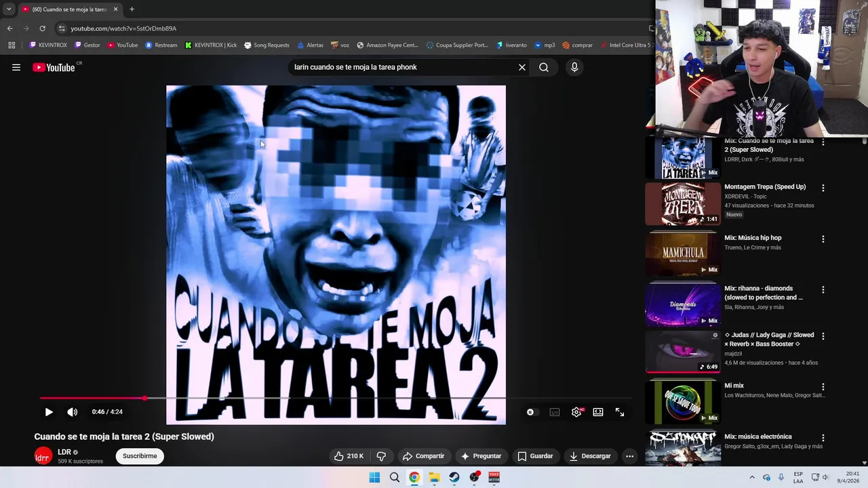Open Chrome tab search dropdown arrow
The height and width of the screenshot is (488, 868).
[9, 9]
